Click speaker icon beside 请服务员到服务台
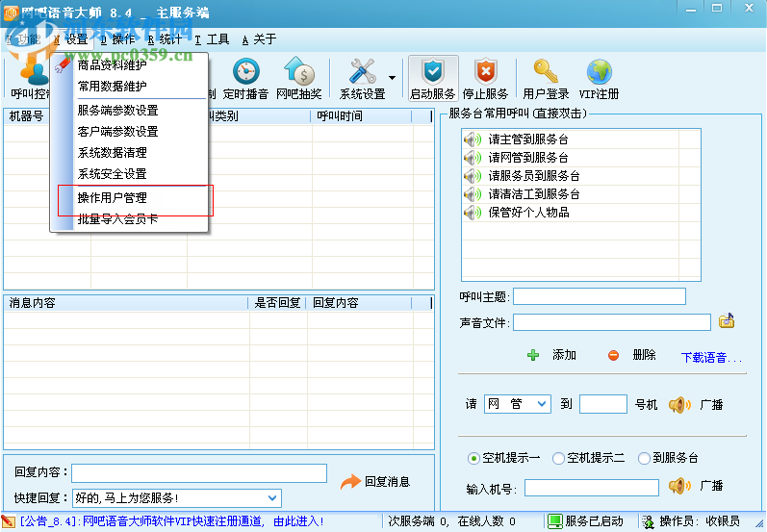Screen dimensions: 767x532 (473, 175)
